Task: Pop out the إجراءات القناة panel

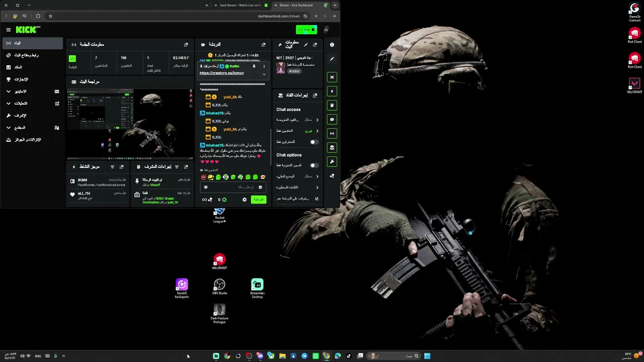Action: pos(315,95)
